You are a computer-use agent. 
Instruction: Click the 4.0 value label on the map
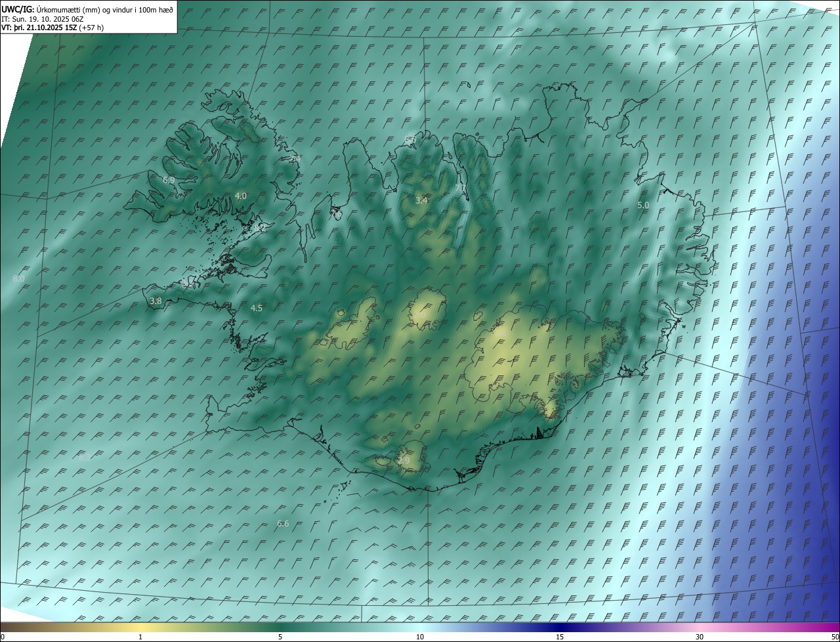coord(241,196)
